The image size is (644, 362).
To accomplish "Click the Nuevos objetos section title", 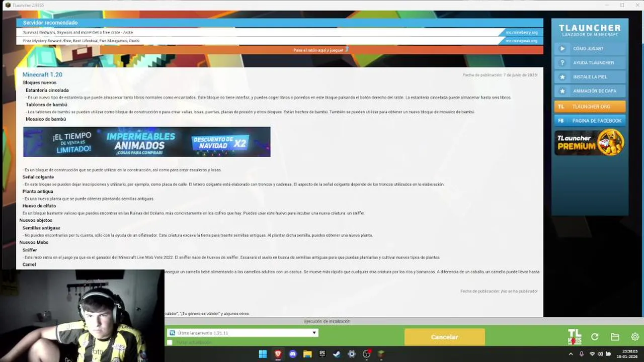I will coord(36,220).
